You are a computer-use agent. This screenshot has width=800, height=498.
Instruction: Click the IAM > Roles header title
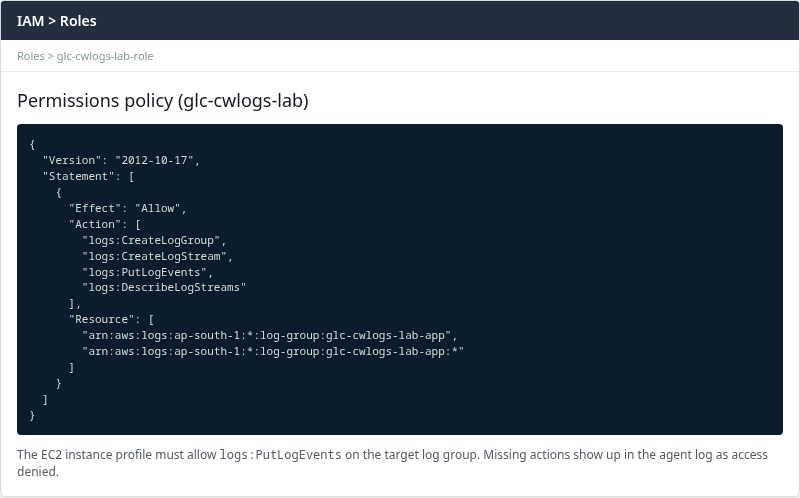coord(57,21)
